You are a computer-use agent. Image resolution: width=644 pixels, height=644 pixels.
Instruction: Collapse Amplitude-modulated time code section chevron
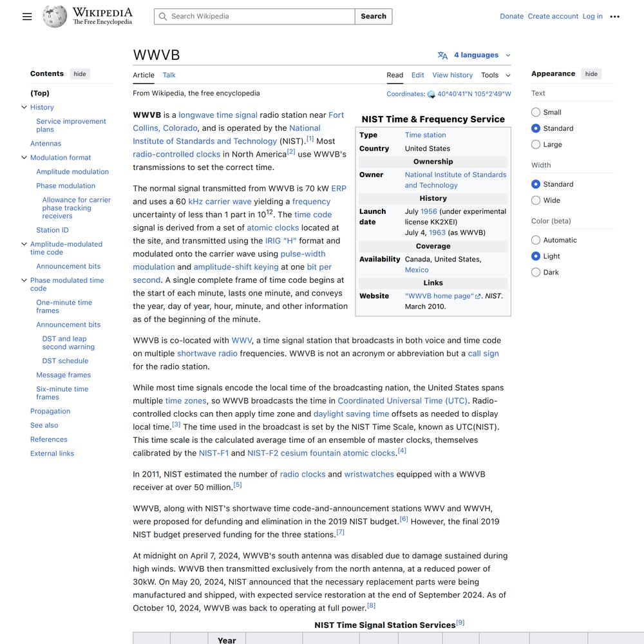tap(24, 244)
